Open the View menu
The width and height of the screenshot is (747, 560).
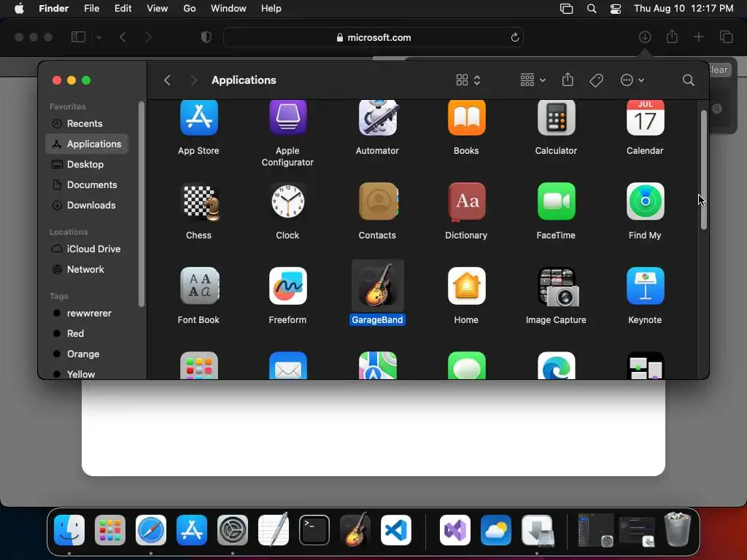158,9
